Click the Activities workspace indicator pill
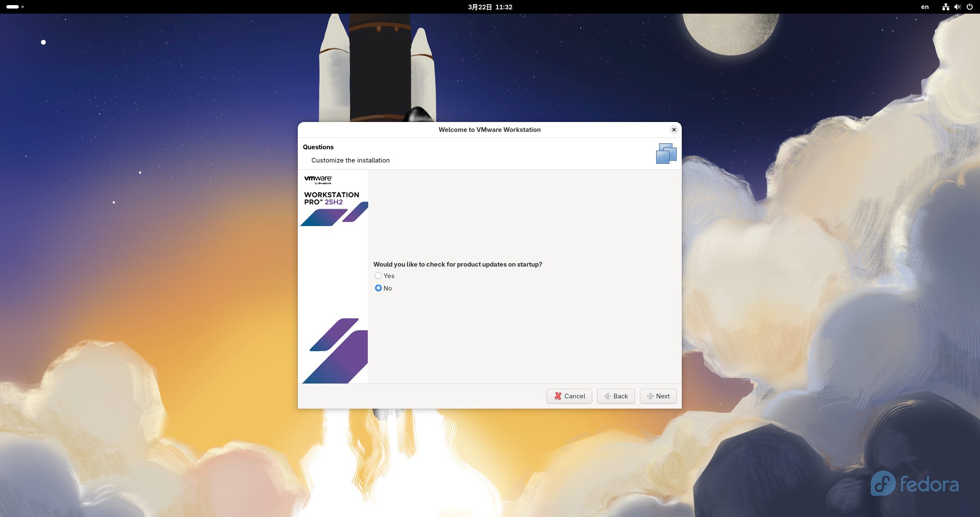 (13, 7)
